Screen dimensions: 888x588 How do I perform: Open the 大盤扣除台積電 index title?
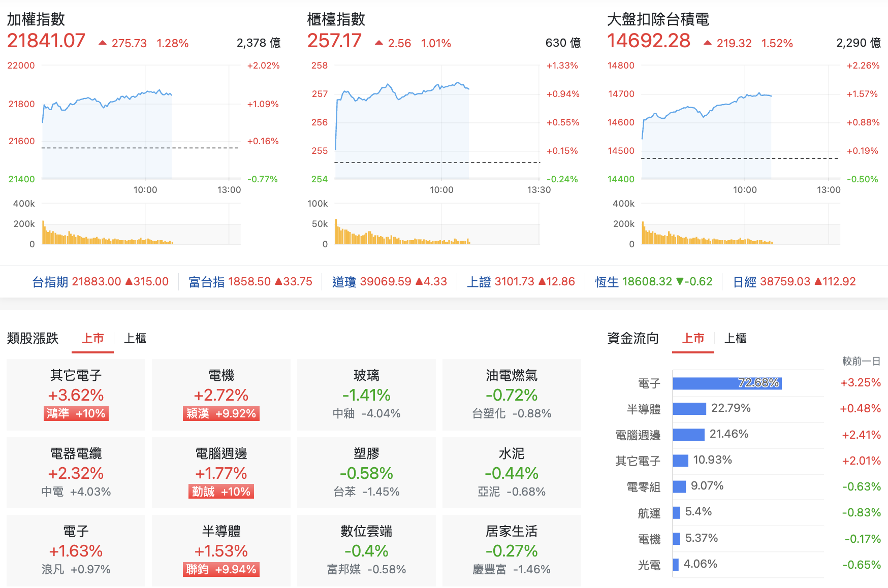click(658, 19)
